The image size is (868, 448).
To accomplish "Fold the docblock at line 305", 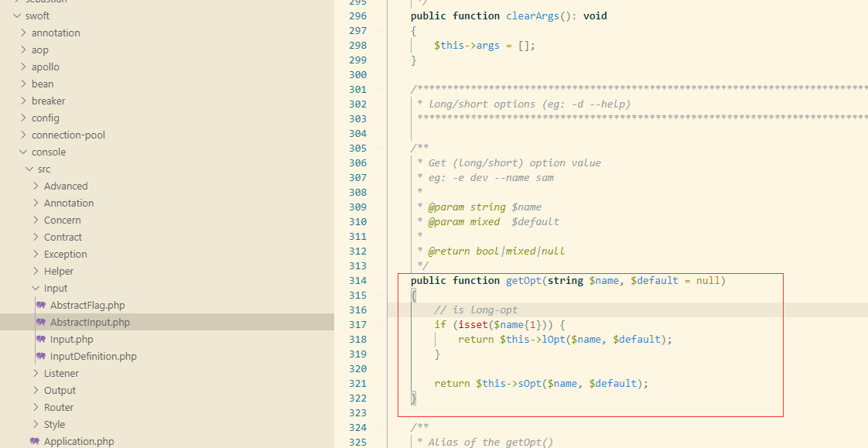I will 378,149.
